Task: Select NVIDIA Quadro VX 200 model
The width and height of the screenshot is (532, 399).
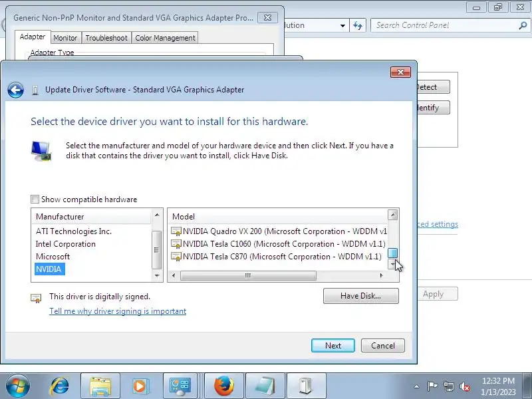Action: (279, 231)
